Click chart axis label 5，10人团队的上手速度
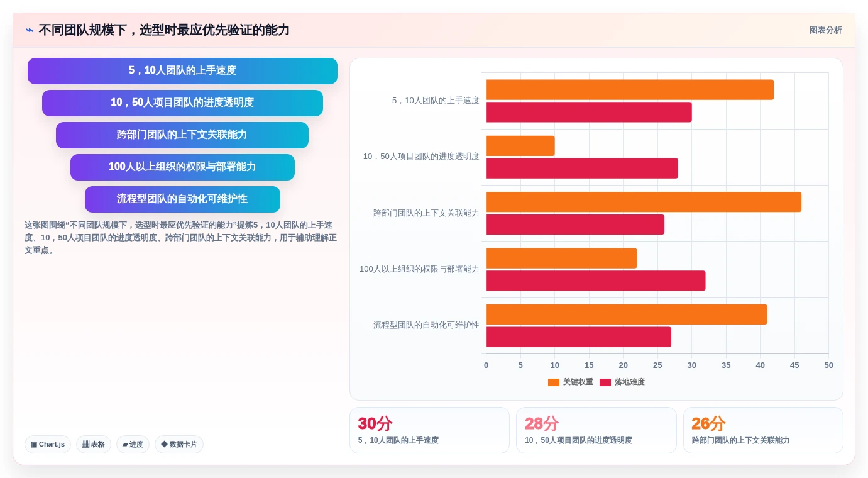This screenshot has height=478, width=868. (436, 101)
